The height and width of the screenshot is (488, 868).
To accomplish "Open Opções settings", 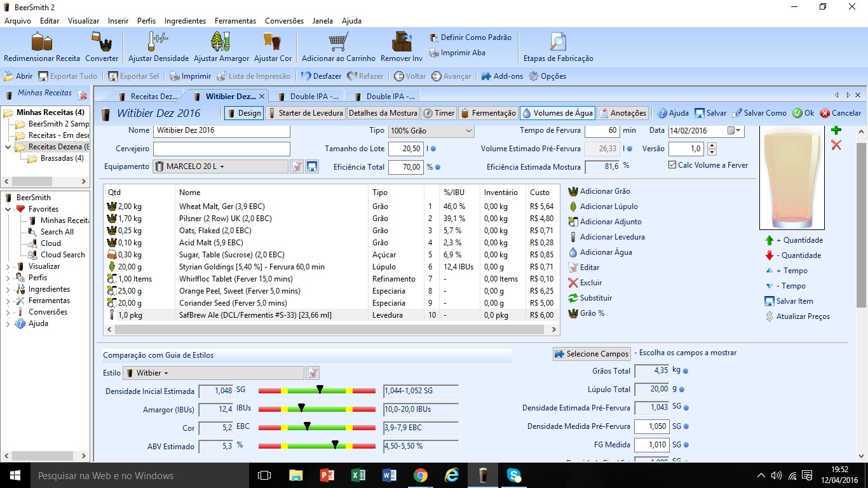I will coord(547,76).
